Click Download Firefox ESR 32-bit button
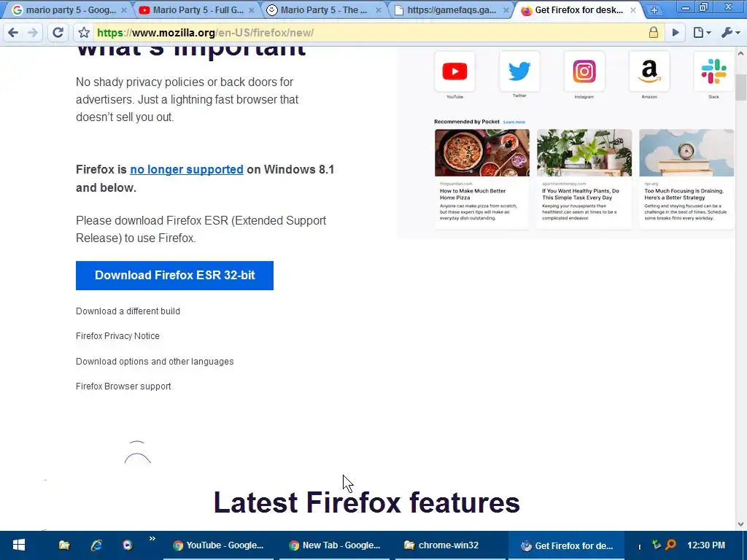The image size is (747, 560). coord(174,275)
